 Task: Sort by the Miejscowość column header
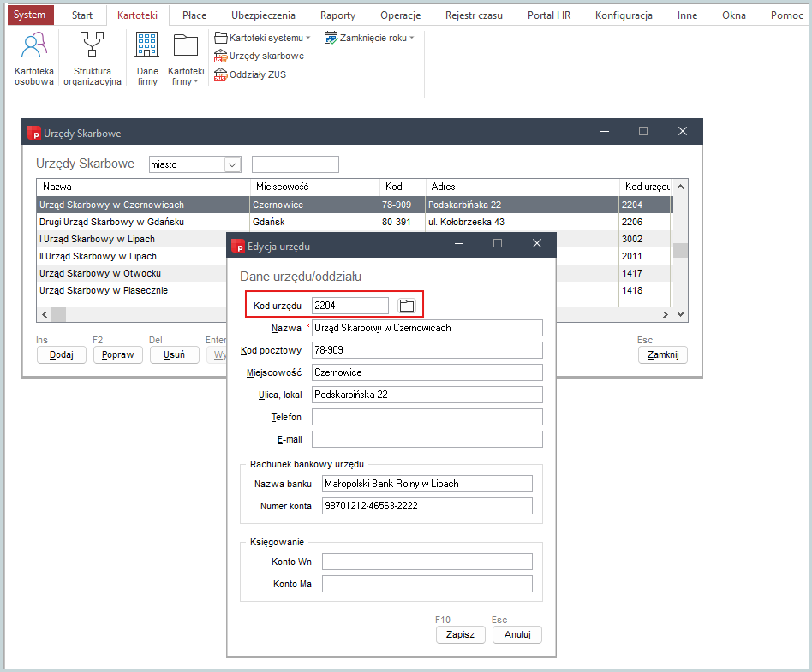[313, 187]
